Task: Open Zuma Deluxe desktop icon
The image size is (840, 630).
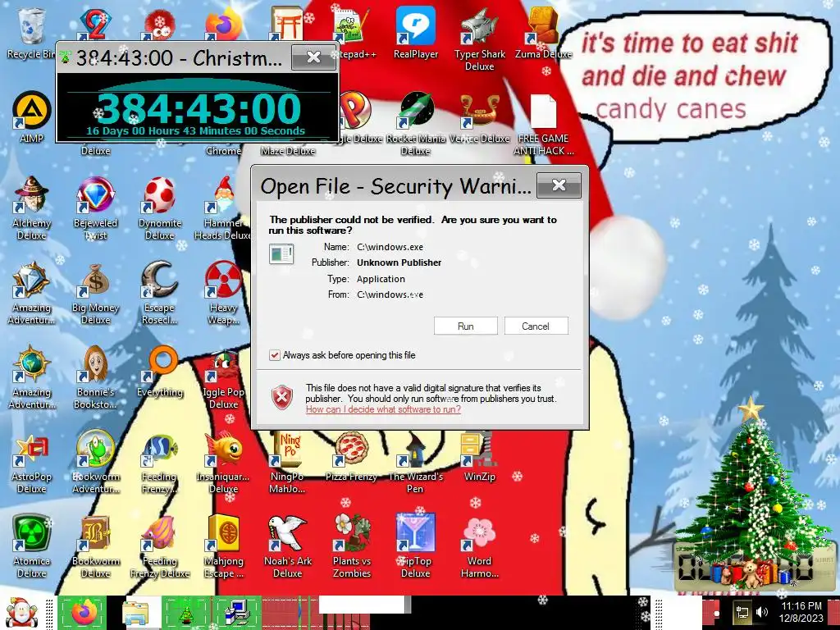Action: point(543,33)
